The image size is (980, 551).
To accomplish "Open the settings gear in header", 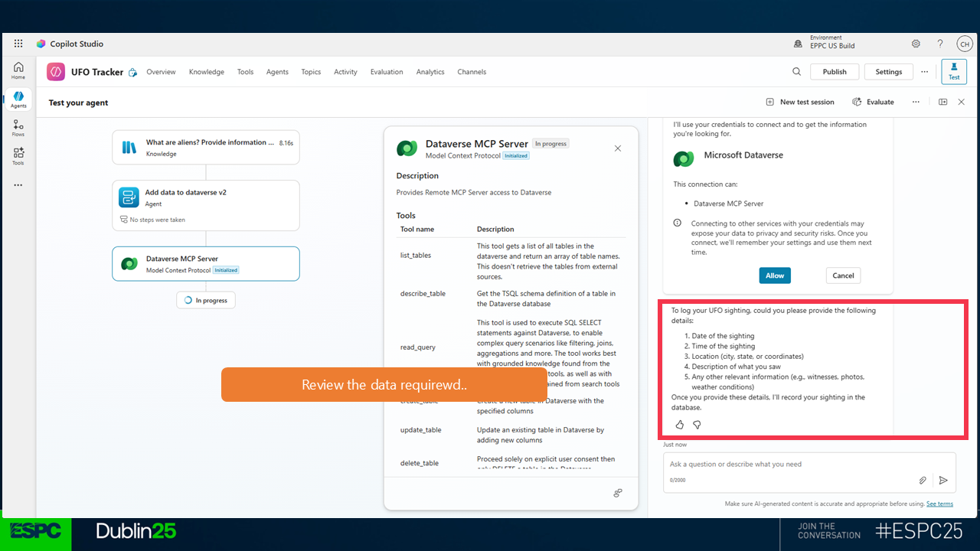I will pyautogui.click(x=916, y=44).
